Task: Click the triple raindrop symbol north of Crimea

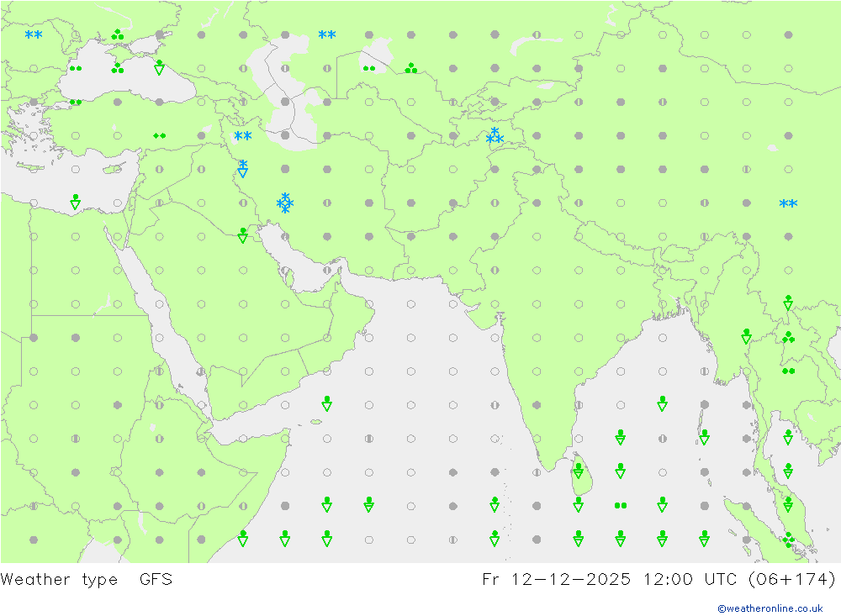Action: [118, 34]
